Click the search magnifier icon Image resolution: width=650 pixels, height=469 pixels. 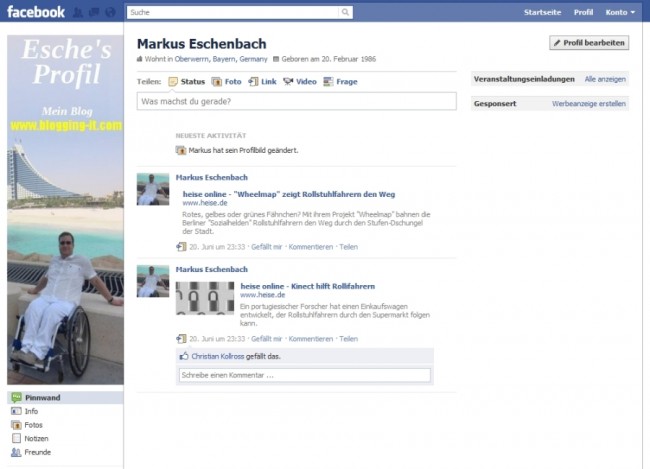click(x=345, y=12)
